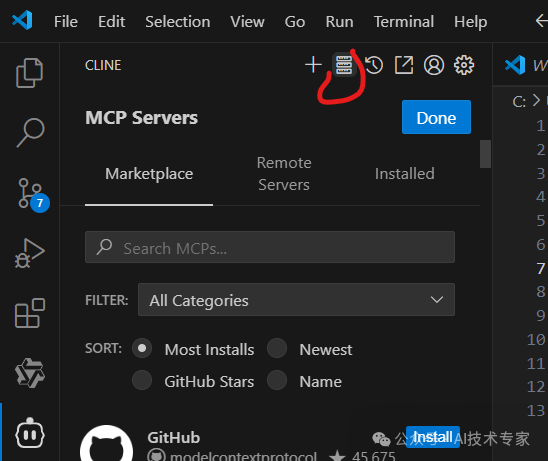The width and height of the screenshot is (548, 461).
Task: Open the Run and Debug view
Action: pos(30,253)
